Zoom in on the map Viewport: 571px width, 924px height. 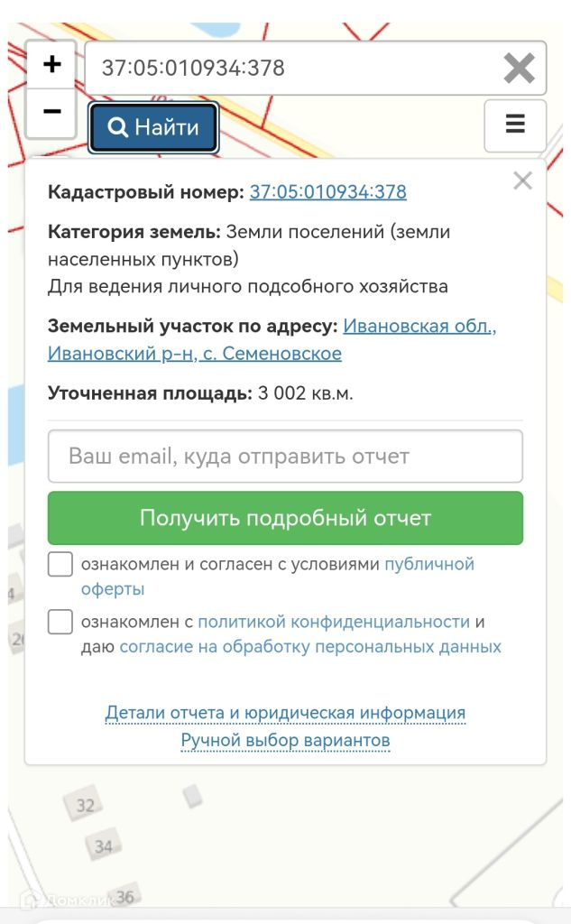(51, 65)
